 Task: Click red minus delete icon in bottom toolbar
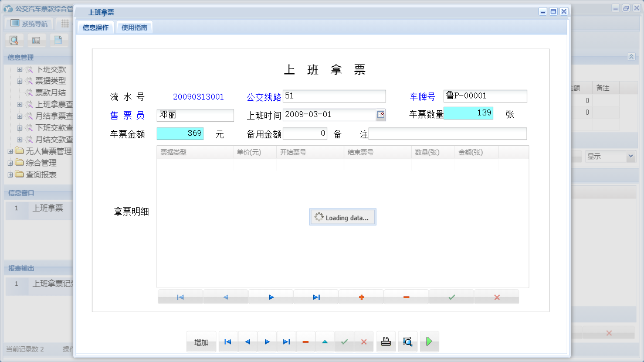[x=306, y=341]
